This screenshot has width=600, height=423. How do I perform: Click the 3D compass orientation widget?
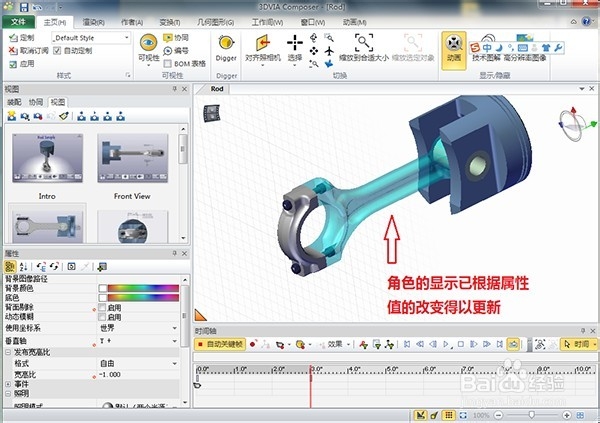coord(575,124)
